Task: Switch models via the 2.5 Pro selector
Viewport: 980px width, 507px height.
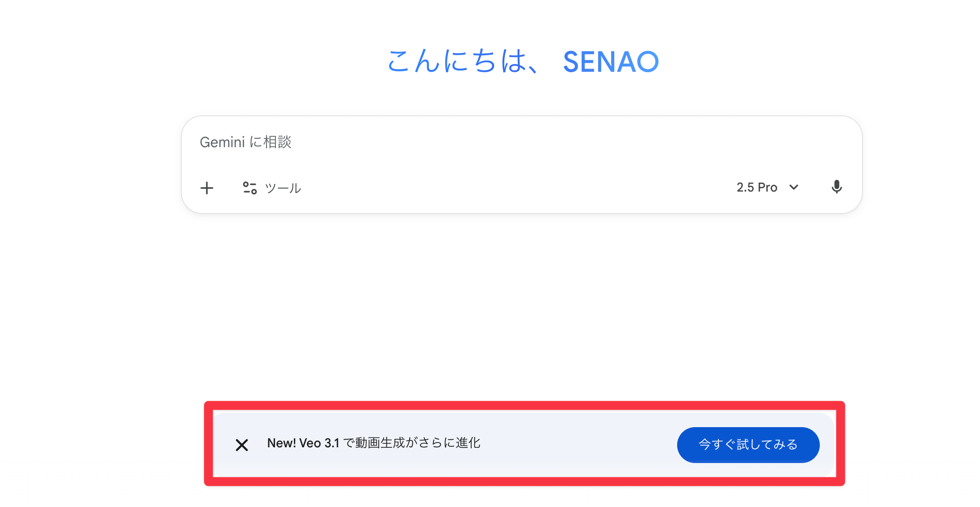Action: click(x=767, y=187)
